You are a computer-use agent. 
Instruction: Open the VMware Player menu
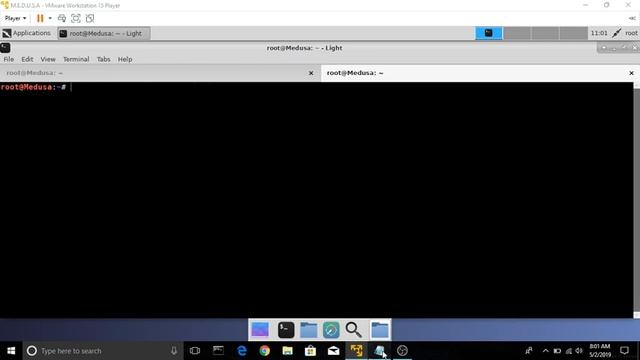click(16, 18)
